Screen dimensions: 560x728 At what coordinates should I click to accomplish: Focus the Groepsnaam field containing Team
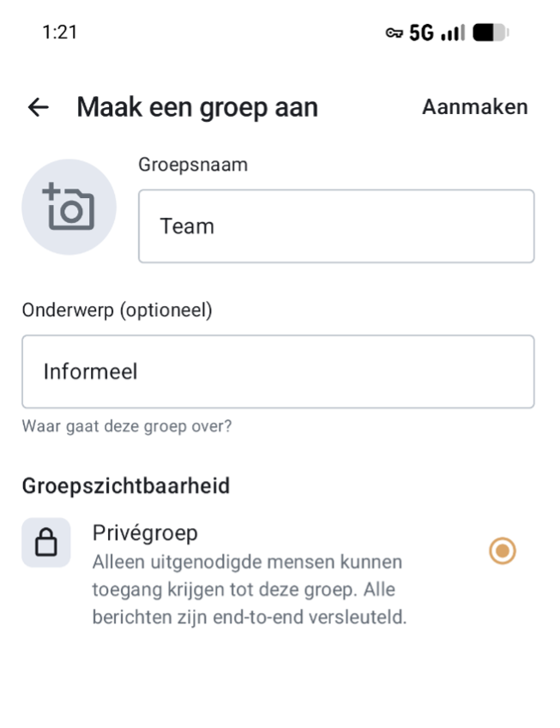pyautogui.click(x=336, y=226)
